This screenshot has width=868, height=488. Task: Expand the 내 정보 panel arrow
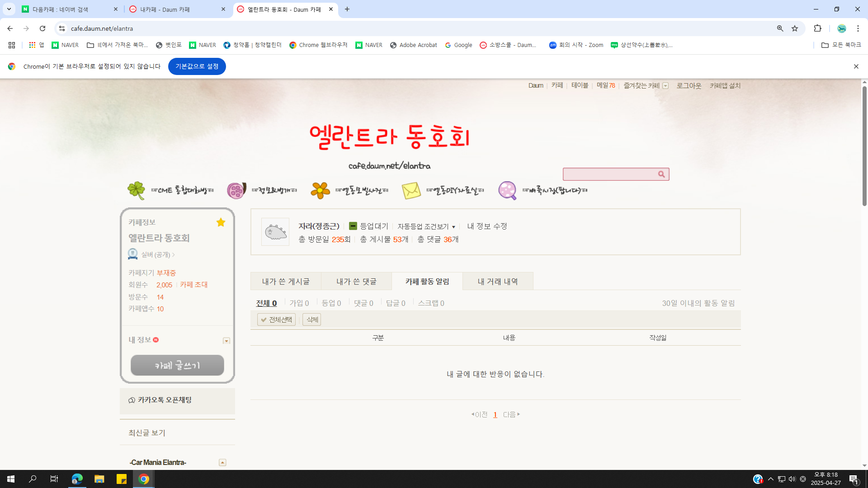click(226, 341)
